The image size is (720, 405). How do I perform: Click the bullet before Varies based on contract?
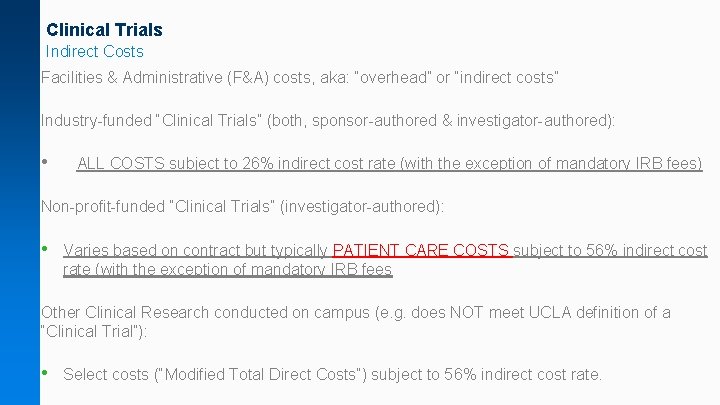tap(45, 249)
